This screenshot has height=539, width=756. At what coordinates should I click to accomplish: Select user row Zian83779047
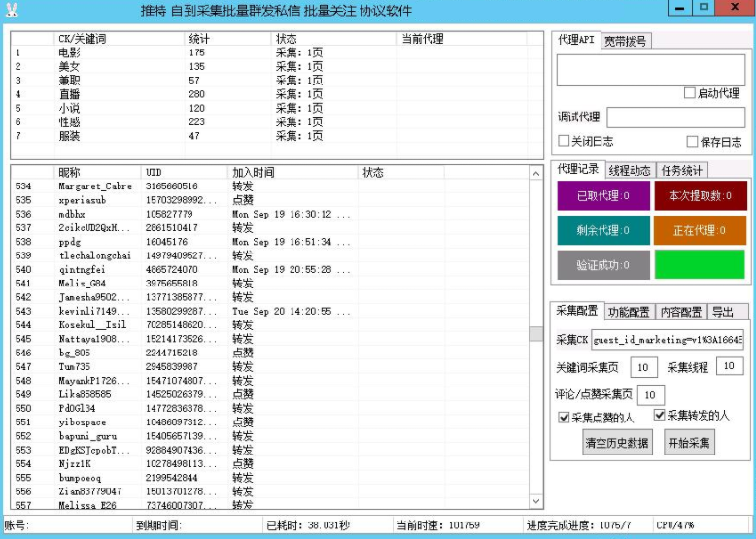[270, 491]
